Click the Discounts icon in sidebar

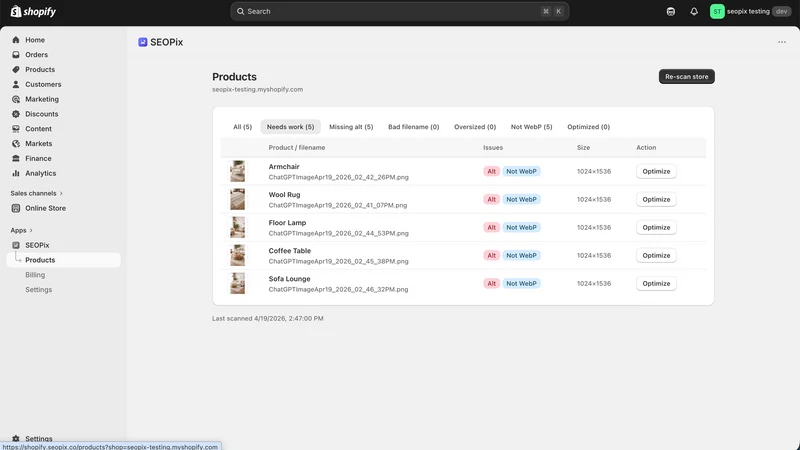click(16, 114)
